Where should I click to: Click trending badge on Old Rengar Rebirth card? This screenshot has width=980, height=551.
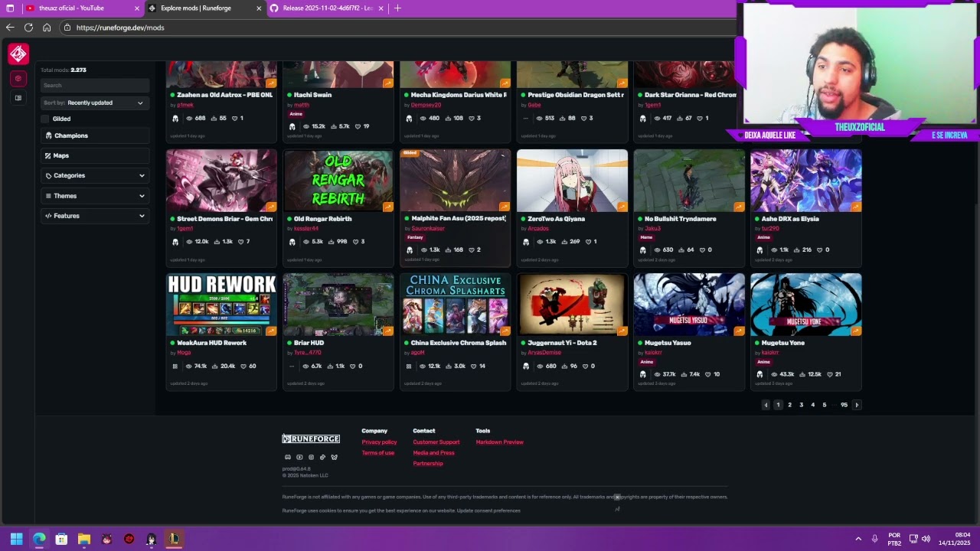pyautogui.click(x=387, y=207)
